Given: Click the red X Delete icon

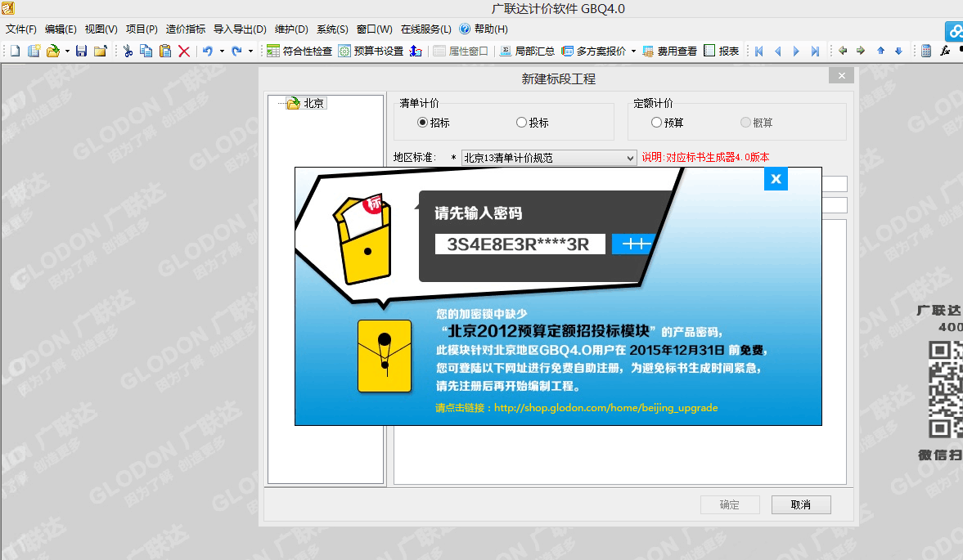Looking at the screenshot, I should 183,51.
